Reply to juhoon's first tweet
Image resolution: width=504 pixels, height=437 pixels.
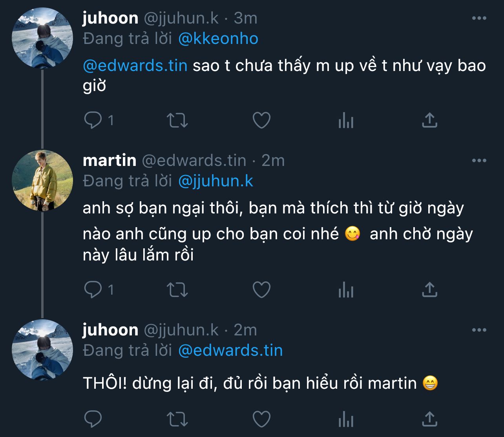pos(93,120)
